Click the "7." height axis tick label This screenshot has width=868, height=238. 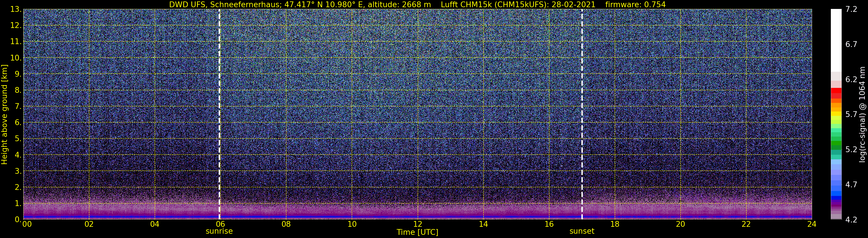click(x=18, y=107)
